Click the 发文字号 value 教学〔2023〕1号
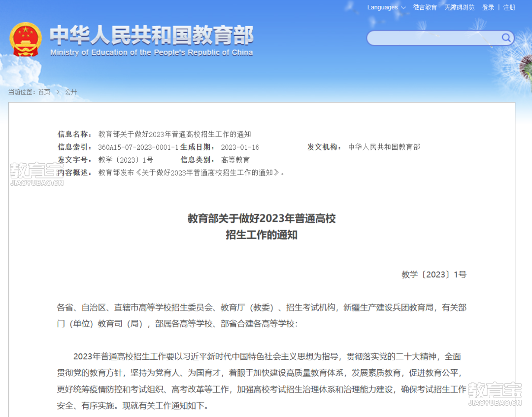Screen dimensions: 532x417 [x=126, y=160]
